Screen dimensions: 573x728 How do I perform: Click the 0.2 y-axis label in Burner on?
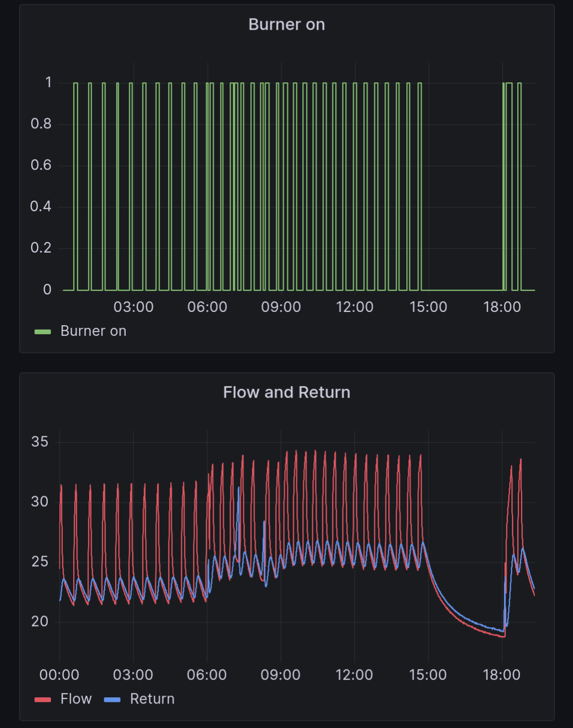(41, 248)
